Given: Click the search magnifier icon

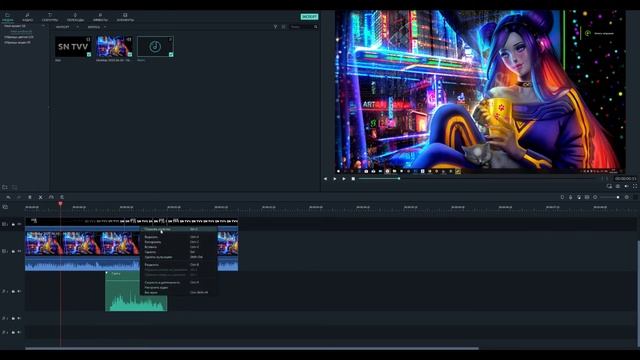Looking at the screenshot, I should pyautogui.click(x=316, y=27).
